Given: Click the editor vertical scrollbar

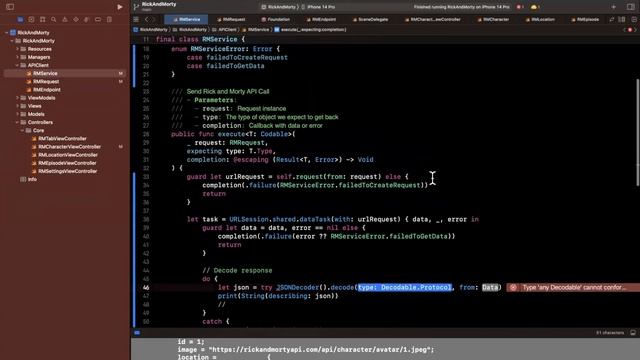Looking at the screenshot, I should (x=637, y=133).
